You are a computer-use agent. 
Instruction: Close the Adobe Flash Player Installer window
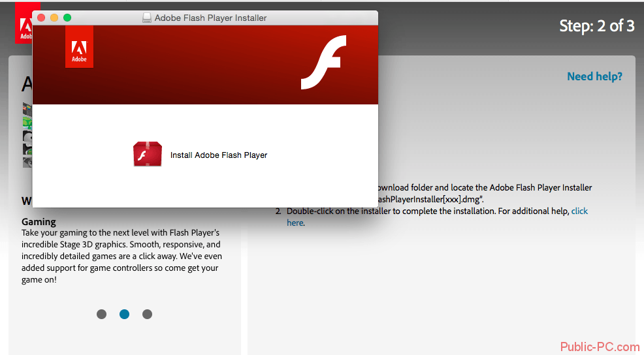[41, 18]
